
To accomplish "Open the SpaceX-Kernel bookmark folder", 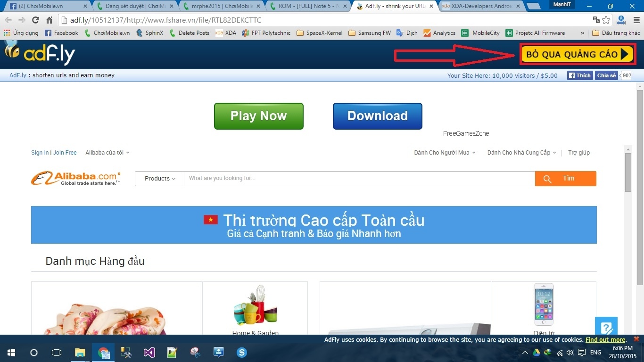I will click(x=320, y=33).
